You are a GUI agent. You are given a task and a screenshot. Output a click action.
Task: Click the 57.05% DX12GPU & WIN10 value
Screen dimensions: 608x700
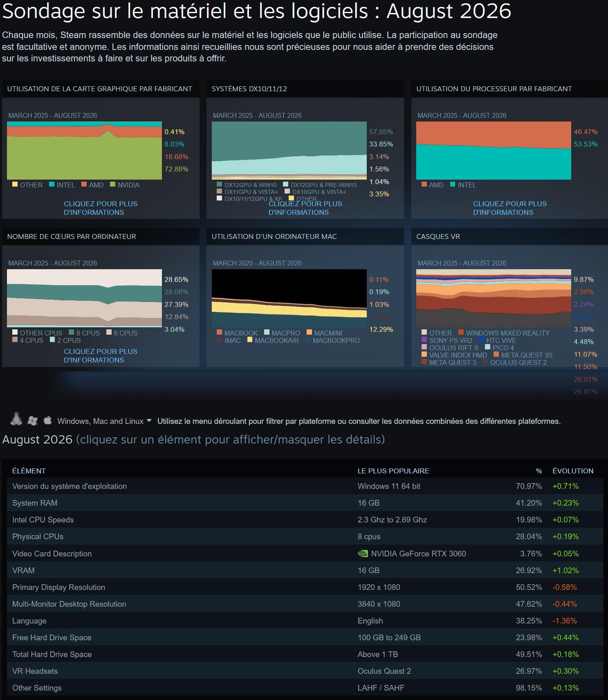381,132
